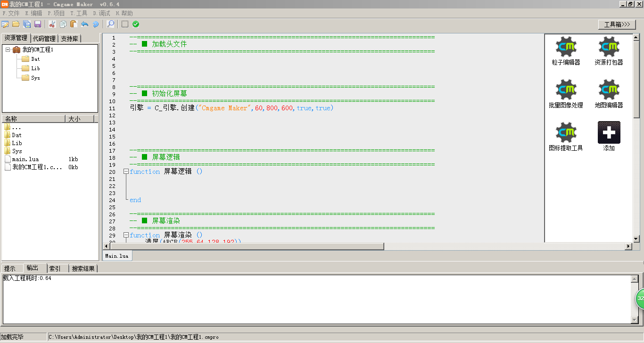This screenshot has height=343, width=644.
Task: Click the purple save floppy icon
Action: (38, 24)
